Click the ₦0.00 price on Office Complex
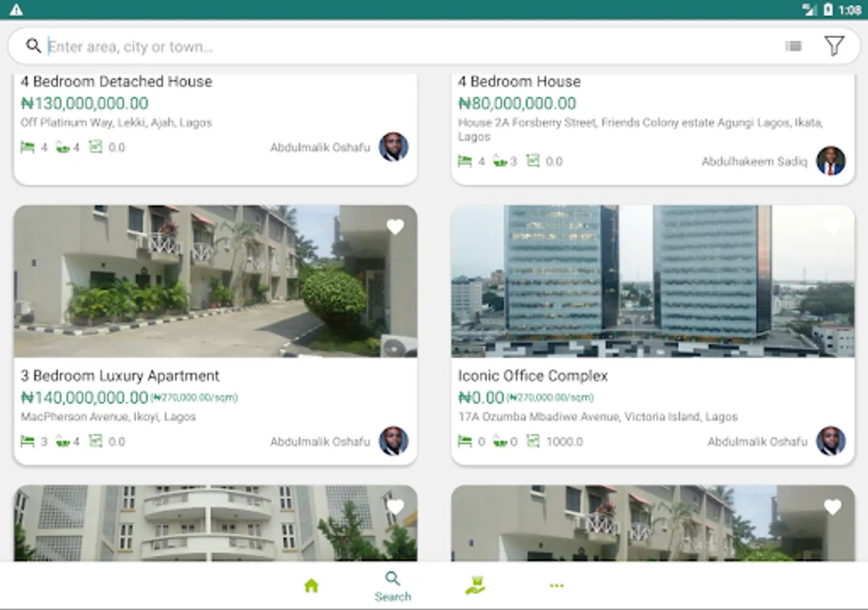The image size is (868, 610). pos(481,397)
